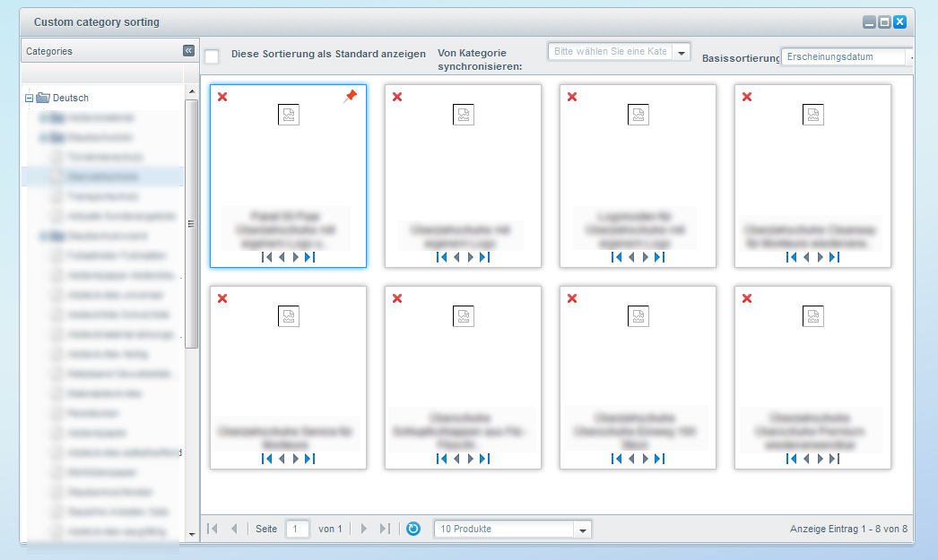Move the pinned product one position right
Image resolution: width=938 pixels, height=560 pixels.
[296, 257]
